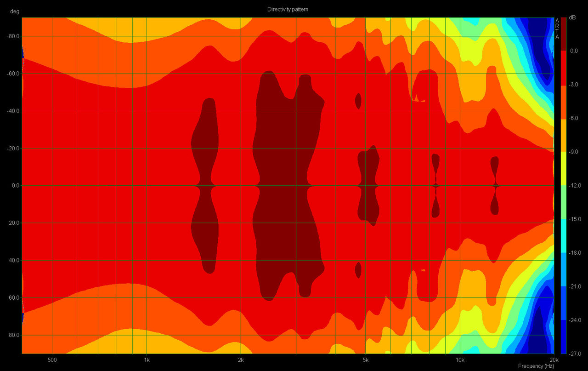
Task: Click the 5k frequency tick label
Action: click(x=365, y=359)
